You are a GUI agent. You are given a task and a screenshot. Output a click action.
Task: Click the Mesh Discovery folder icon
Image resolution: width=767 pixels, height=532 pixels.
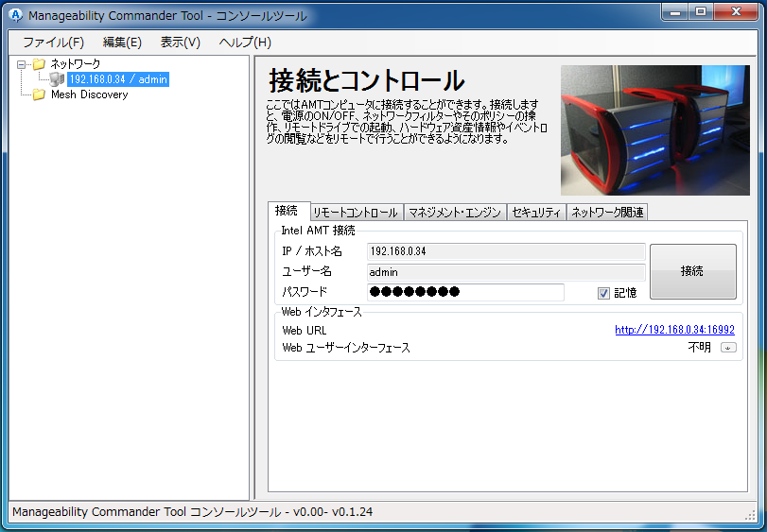39,94
